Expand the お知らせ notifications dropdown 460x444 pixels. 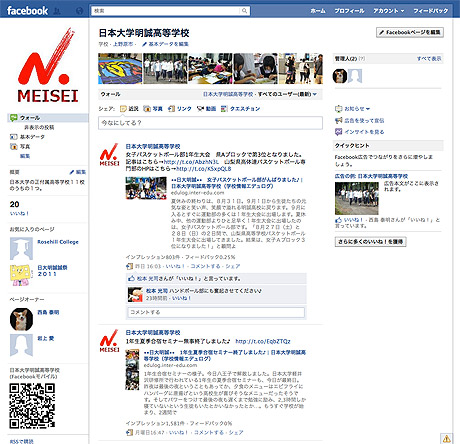click(x=352, y=109)
